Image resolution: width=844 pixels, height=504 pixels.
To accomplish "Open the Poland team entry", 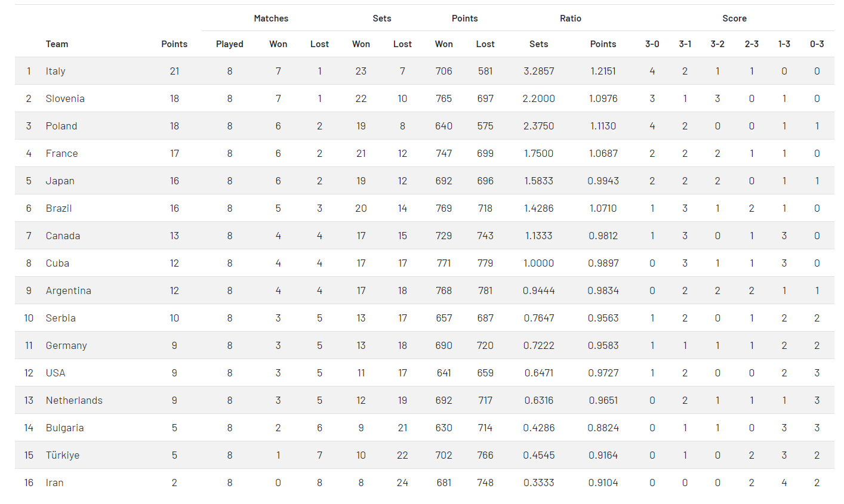I will [61, 126].
